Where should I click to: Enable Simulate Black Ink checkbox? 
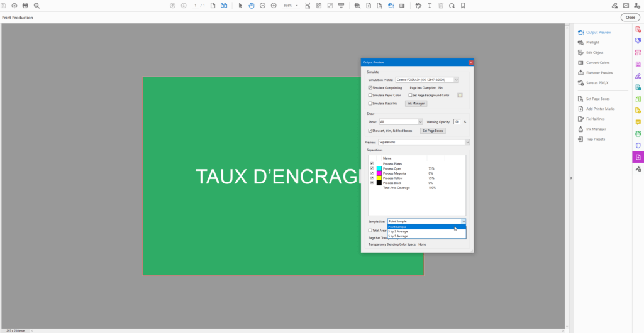click(x=370, y=103)
